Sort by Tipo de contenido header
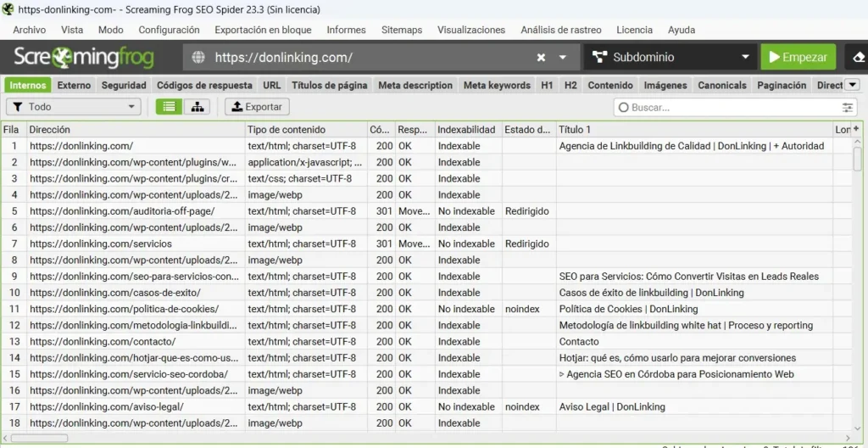868x448 pixels. [305, 129]
